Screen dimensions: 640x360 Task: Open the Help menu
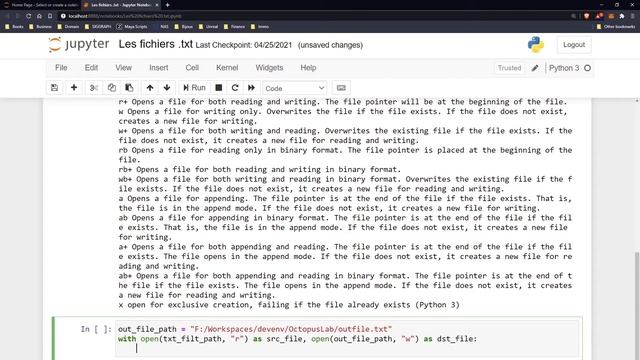308,68
